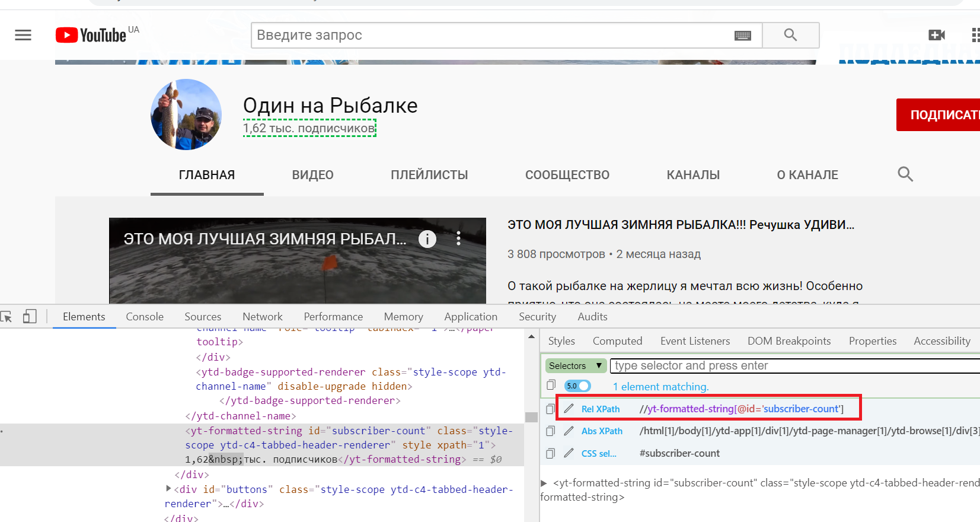Edit the Rel XPath with pencil icon
The height and width of the screenshot is (522, 980).
(569, 409)
